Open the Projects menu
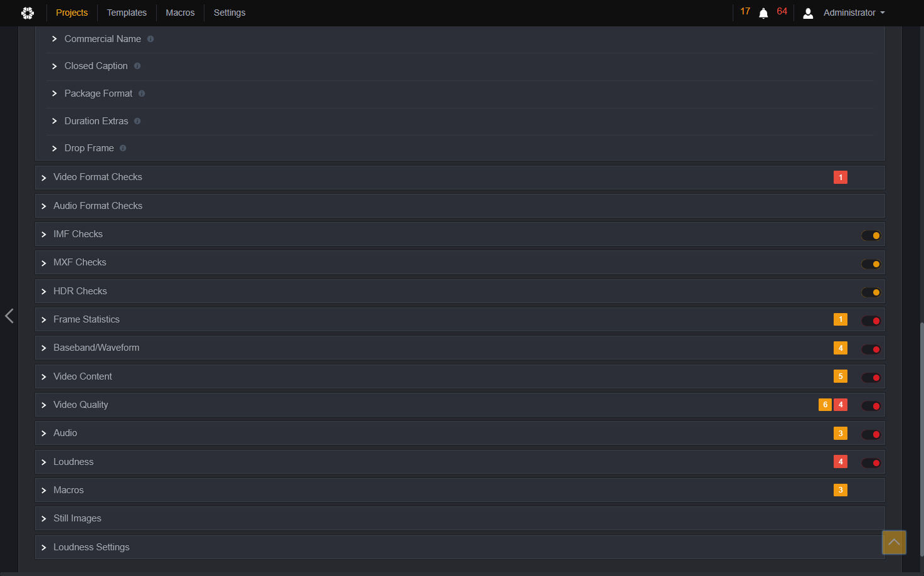The width and height of the screenshot is (924, 576). (x=72, y=13)
